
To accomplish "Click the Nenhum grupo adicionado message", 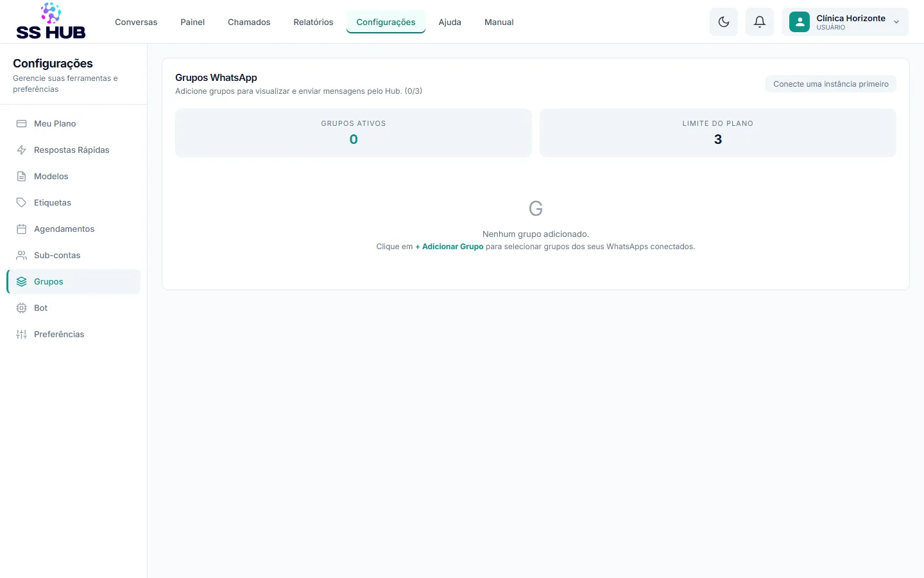I will click(536, 234).
